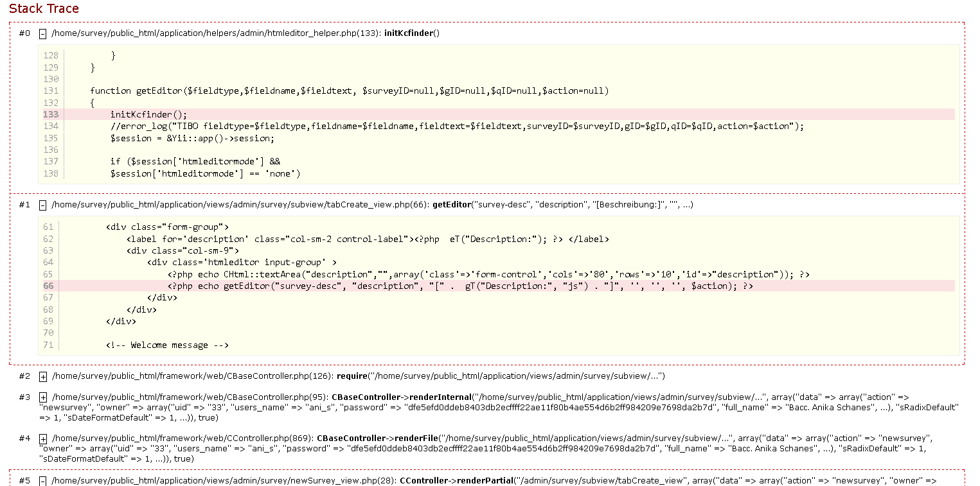Collapse stack frame #0 with the minus icon

pos(42,33)
